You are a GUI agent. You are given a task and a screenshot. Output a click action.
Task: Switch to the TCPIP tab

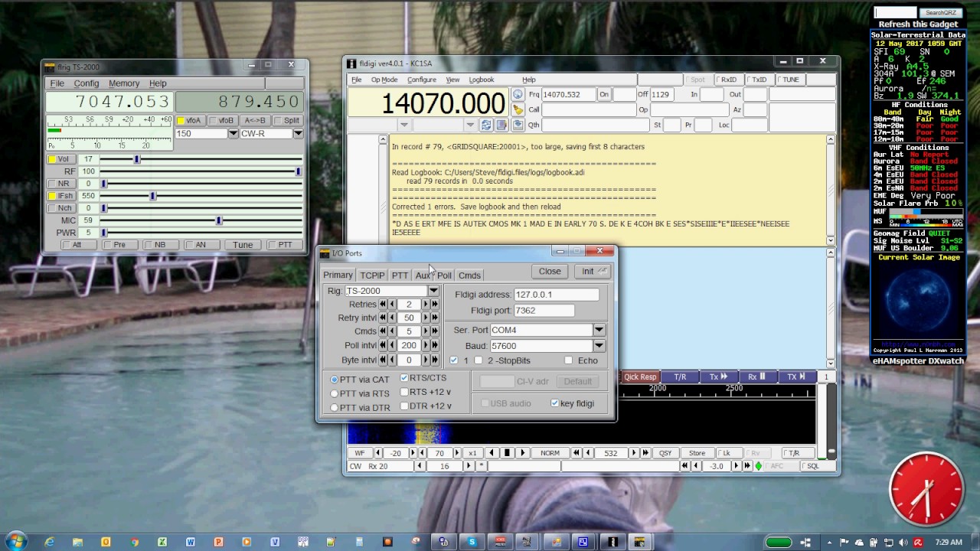[x=372, y=275]
